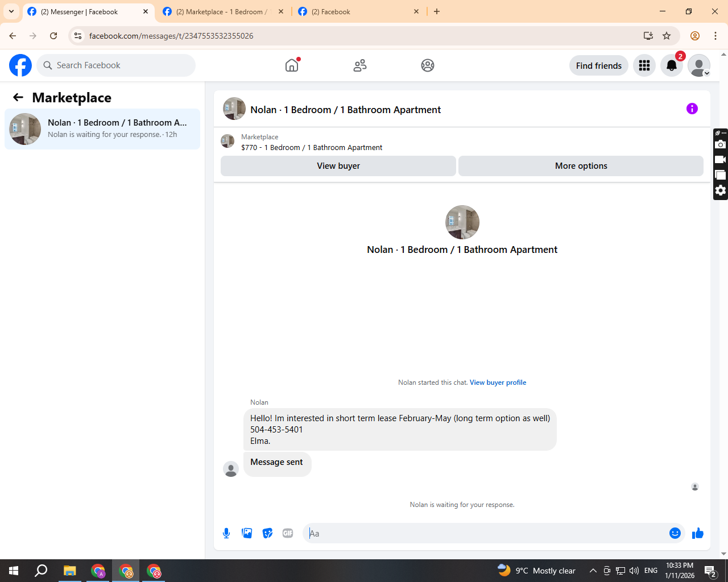Screen dimensions: 728x582
Task: Click the address bar URL
Action: pos(171,36)
